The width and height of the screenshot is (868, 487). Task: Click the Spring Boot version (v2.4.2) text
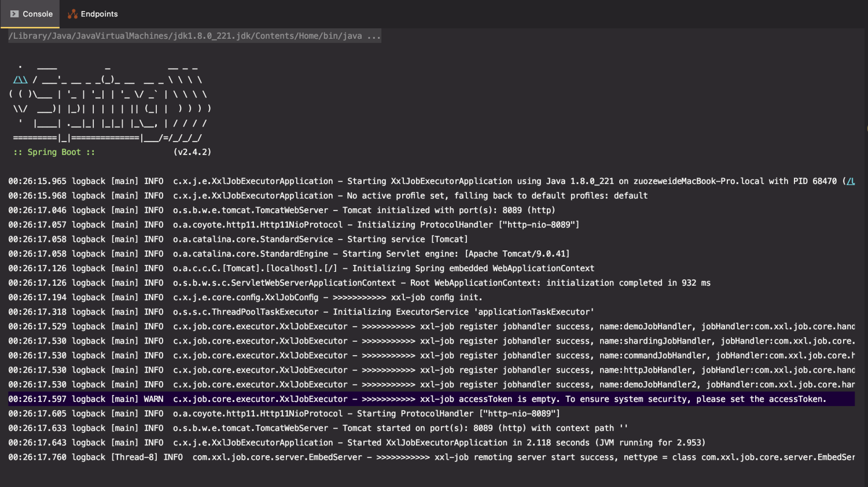click(x=193, y=152)
